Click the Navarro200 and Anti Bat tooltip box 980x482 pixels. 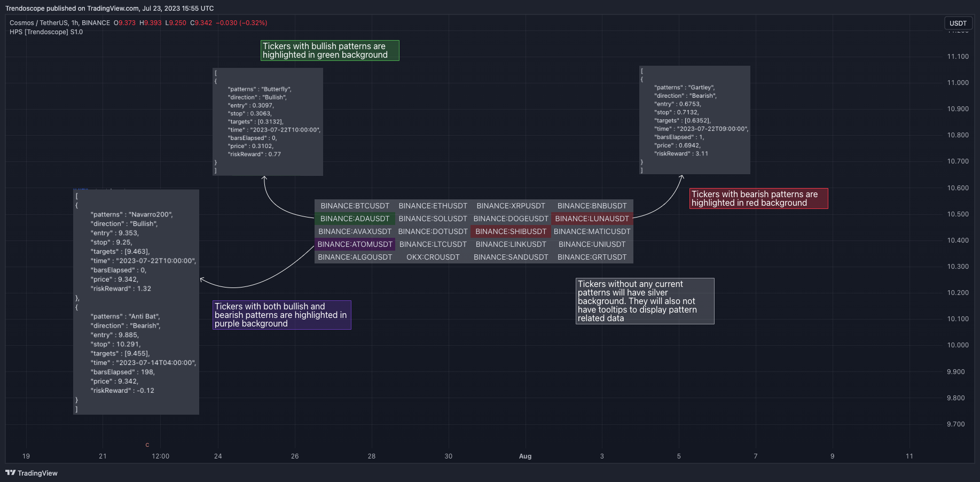tap(136, 302)
